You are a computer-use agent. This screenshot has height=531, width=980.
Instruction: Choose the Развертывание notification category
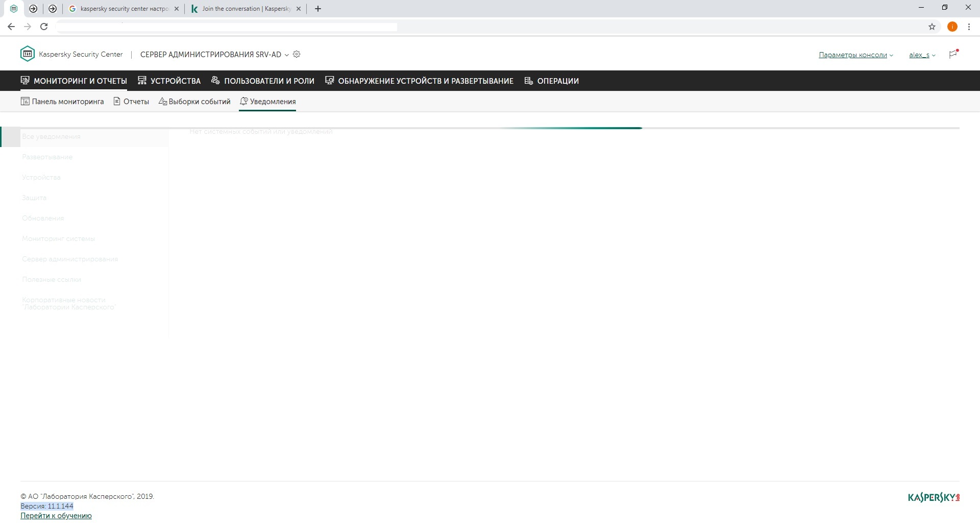84,157
